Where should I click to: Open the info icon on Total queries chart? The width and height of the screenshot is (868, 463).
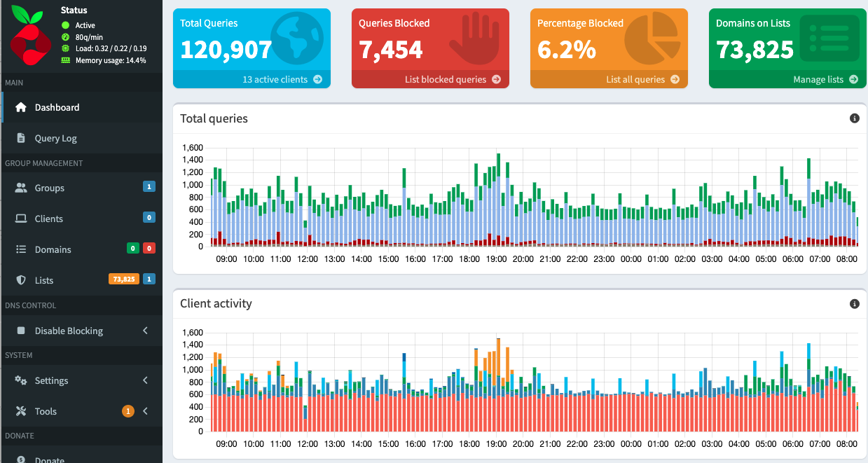tap(854, 118)
